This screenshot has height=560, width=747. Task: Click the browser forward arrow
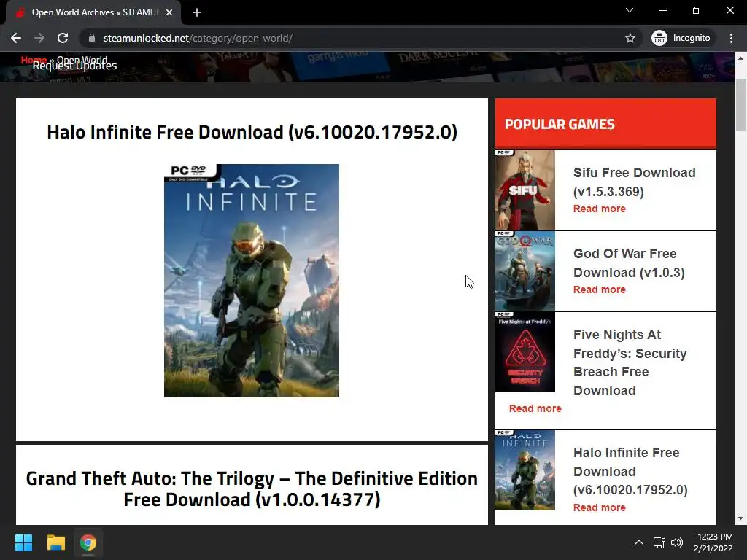click(39, 38)
